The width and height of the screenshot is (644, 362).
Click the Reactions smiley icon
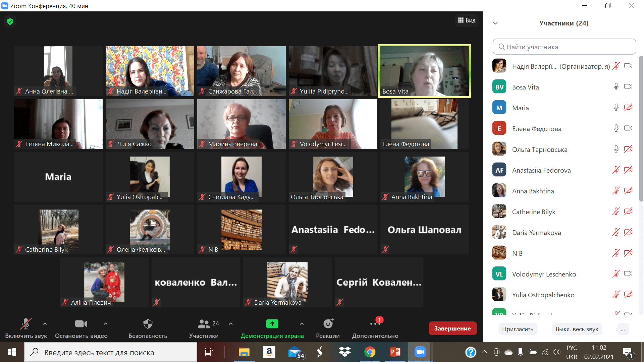(328, 324)
